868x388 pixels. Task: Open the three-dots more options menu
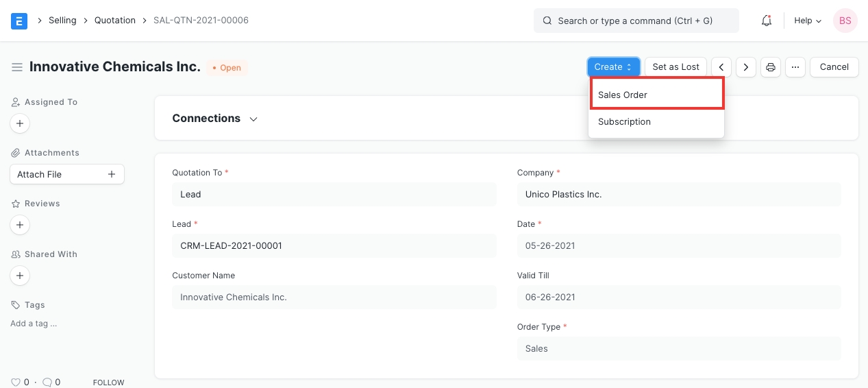[795, 67]
